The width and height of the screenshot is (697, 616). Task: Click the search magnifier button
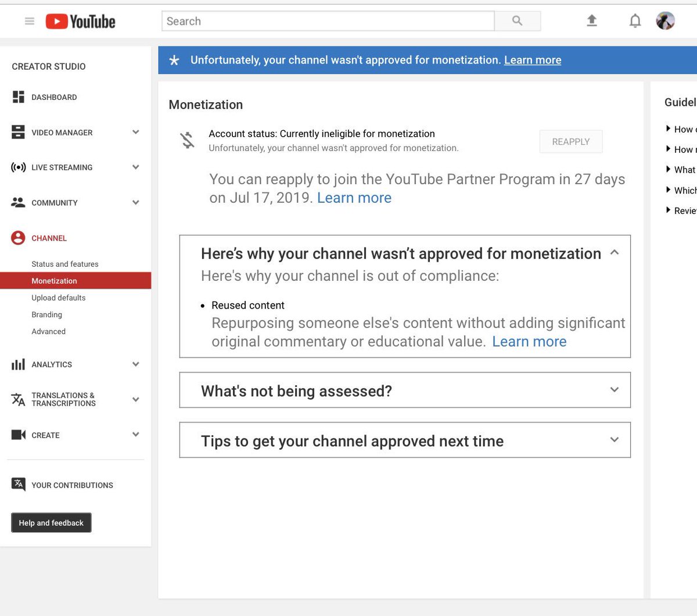point(517,21)
